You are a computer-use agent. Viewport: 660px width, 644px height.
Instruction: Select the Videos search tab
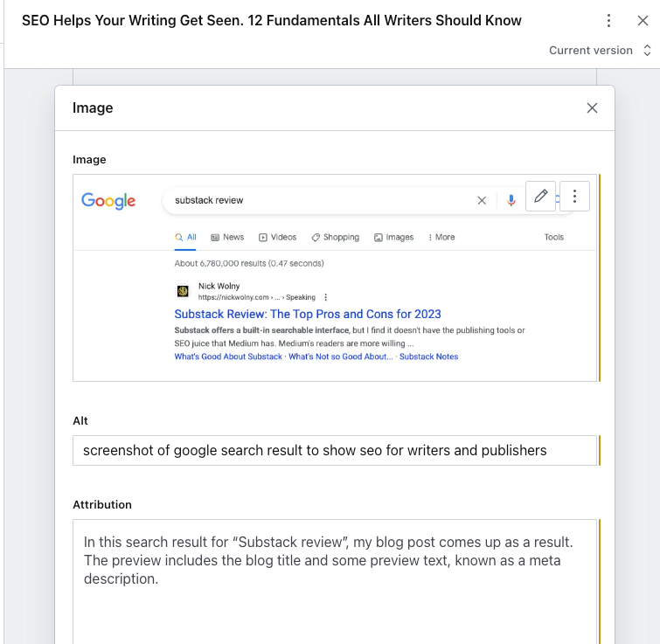point(277,238)
